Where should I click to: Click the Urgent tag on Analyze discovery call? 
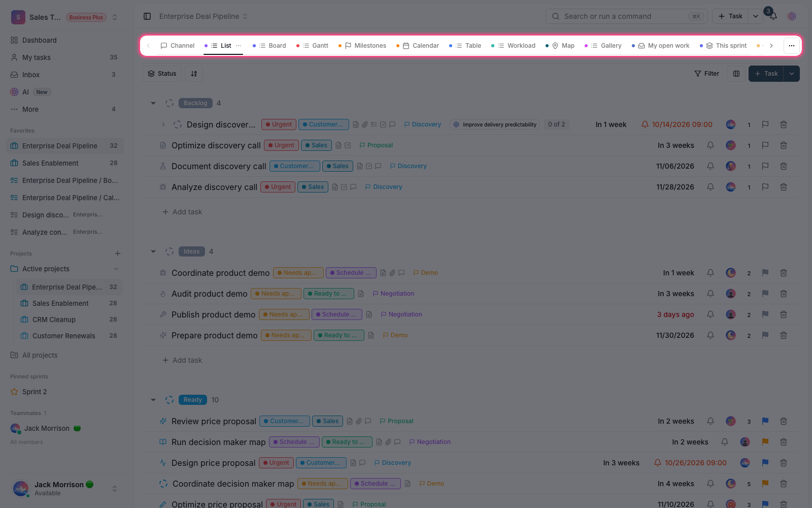coord(278,187)
